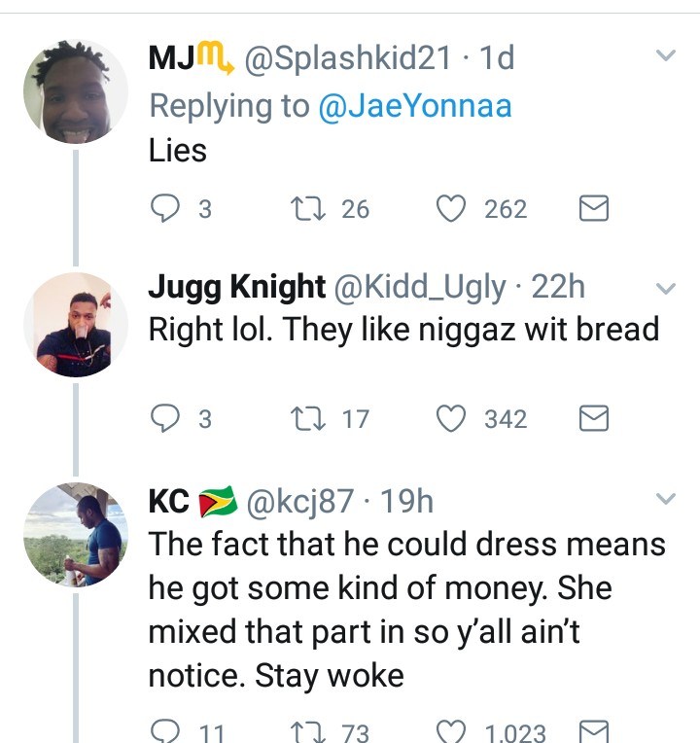The image size is (700, 743).
Task: Open the options chevron on KC's tweet
Action: [665, 500]
